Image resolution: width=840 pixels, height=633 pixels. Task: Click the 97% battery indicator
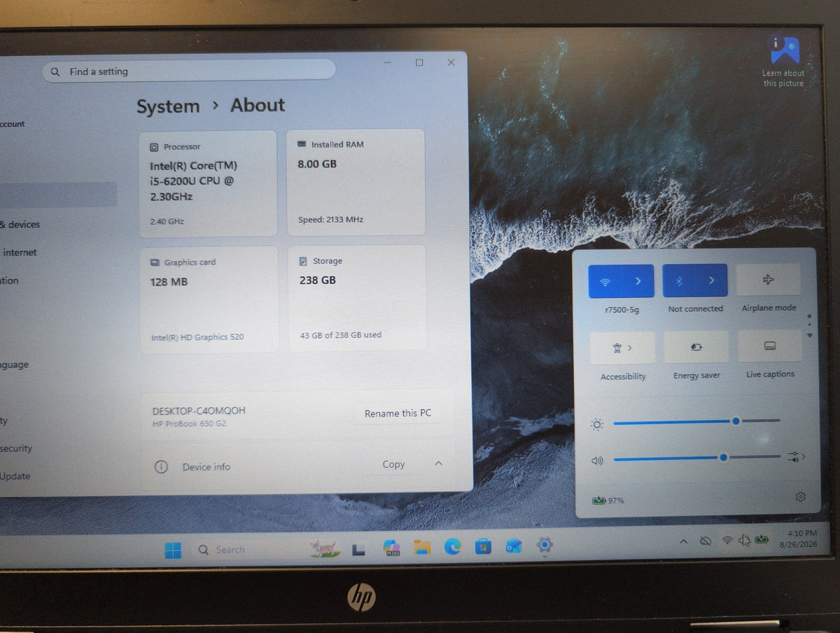[x=608, y=501]
